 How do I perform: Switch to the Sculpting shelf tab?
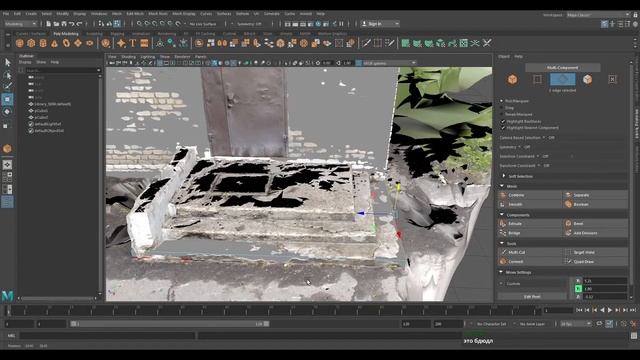94,34
